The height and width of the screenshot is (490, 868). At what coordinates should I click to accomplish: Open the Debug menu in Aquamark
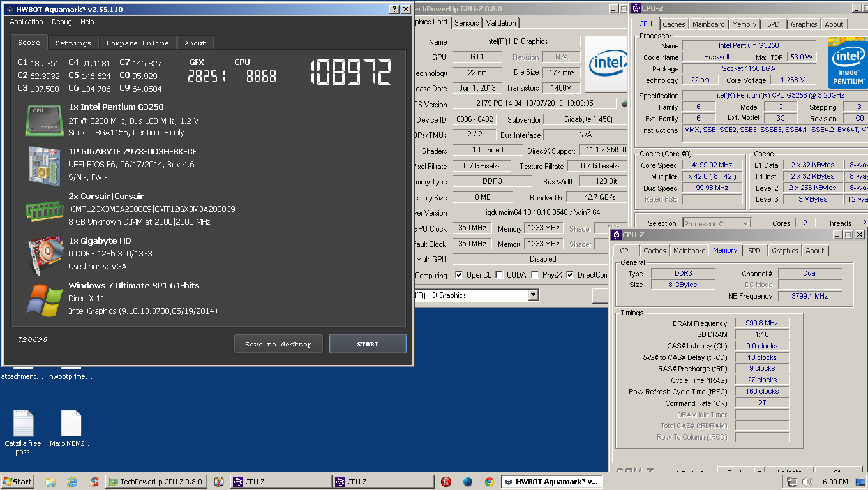click(62, 22)
